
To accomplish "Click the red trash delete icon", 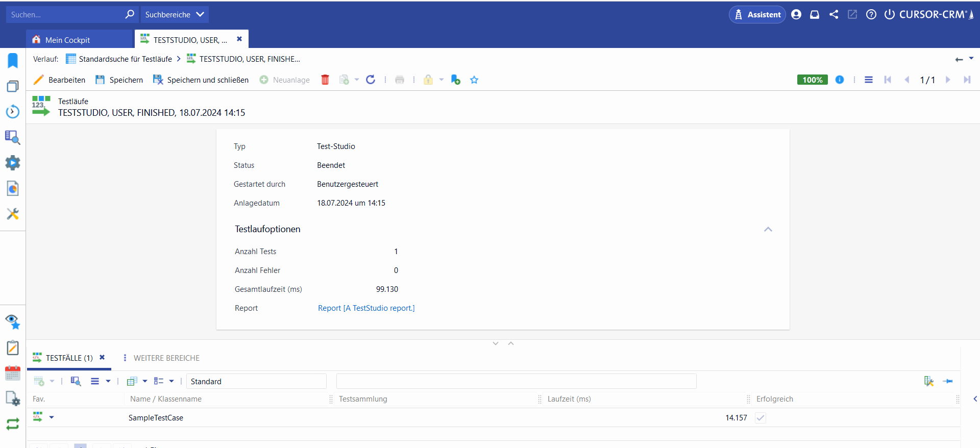I will [325, 80].
